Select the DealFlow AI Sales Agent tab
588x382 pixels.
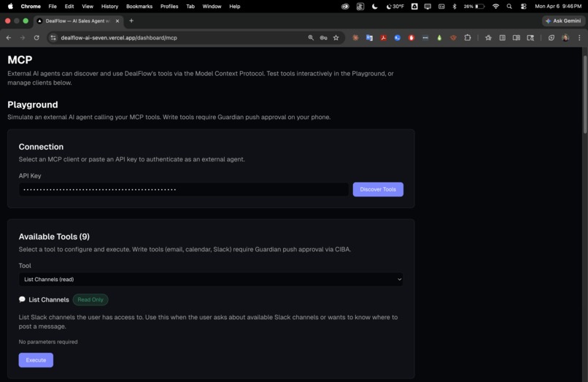tap(78, 21)
